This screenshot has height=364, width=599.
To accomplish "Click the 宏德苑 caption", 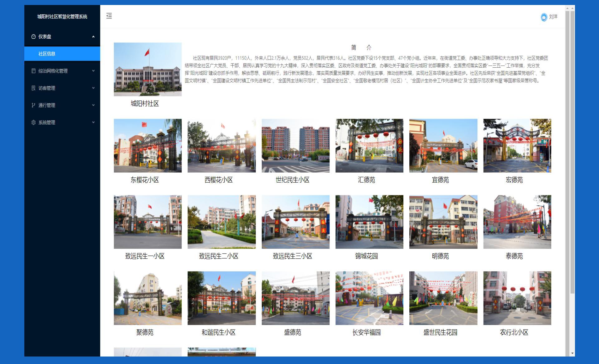I will pos(514,180).
